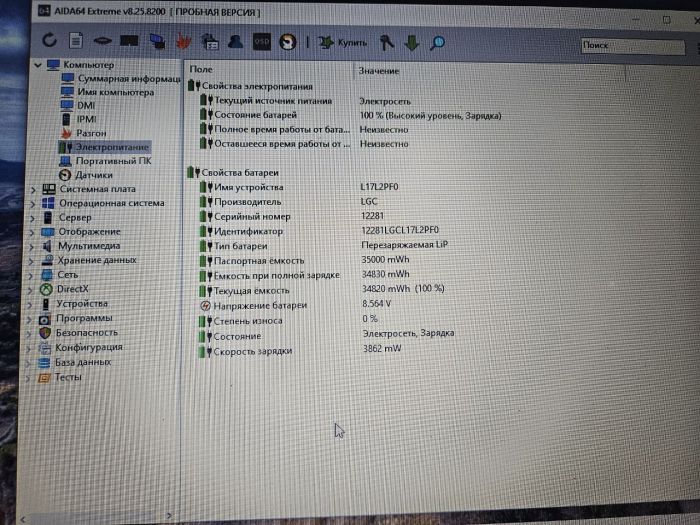Click the networked computers toolbar icon
Viewport: 700px width, 525px height.
[157, 41]
